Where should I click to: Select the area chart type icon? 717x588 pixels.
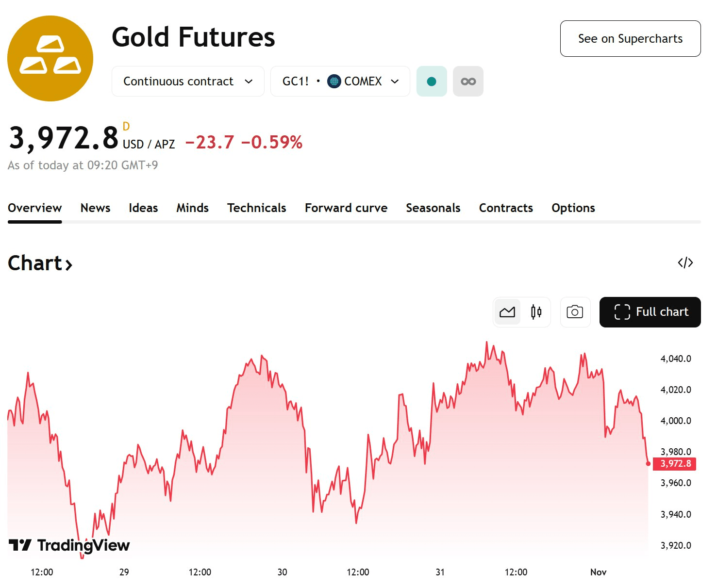[507, 312]
